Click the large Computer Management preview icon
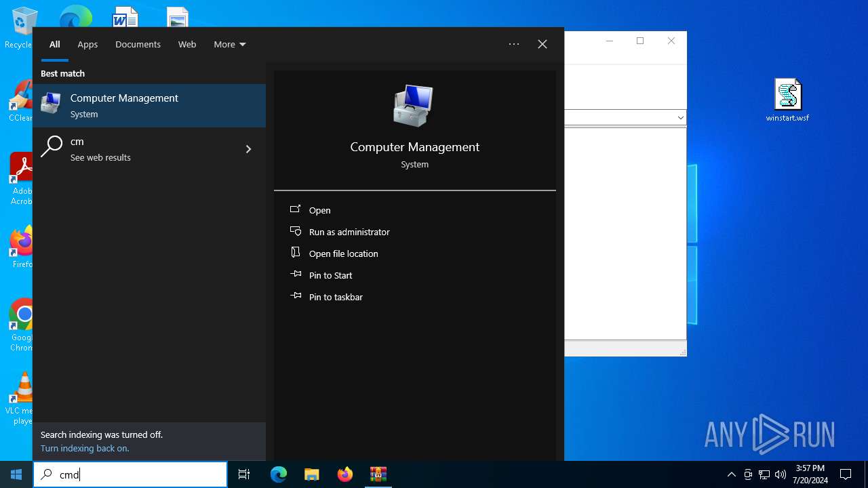 [413, 106]
